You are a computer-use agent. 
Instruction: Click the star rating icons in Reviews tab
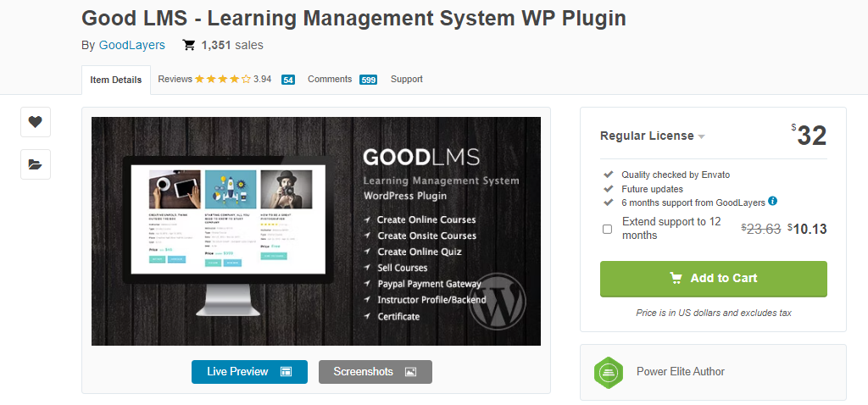tap(223, 79)
